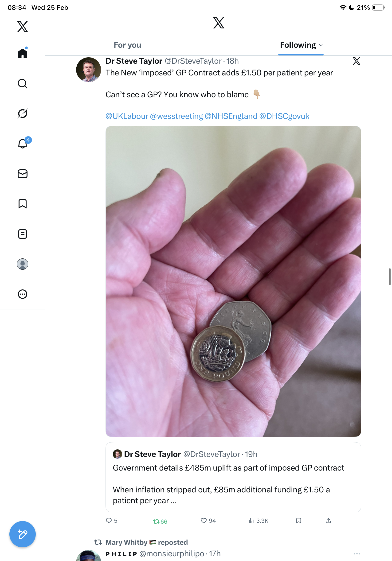Toggle like on Dr Steve Taylor's post
This screenshot has height=561, width=392.
tap(204, 521)
